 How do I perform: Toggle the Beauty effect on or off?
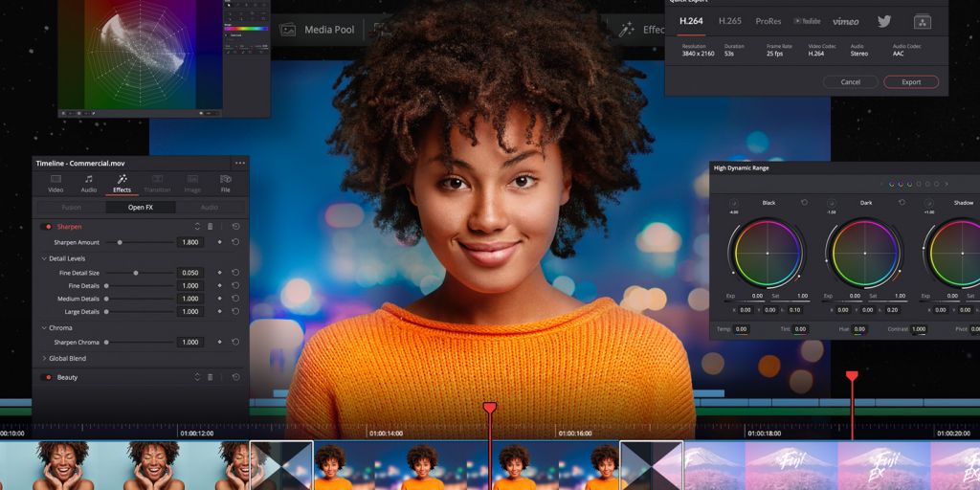[x=48, y=377]
